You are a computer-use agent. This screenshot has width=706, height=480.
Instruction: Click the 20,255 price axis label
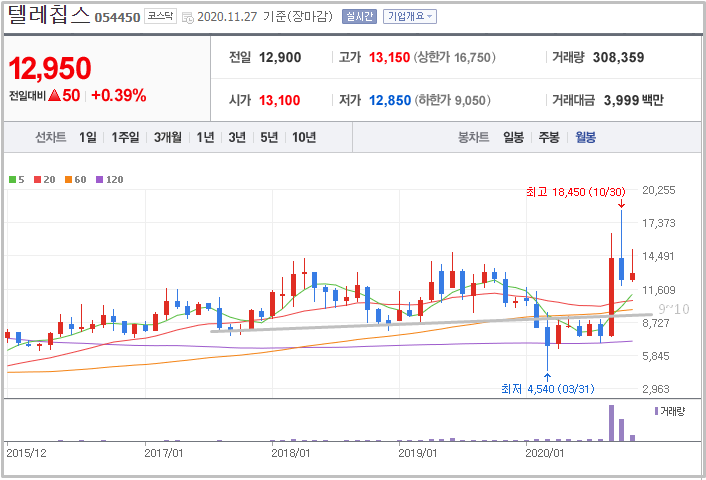(659, 190)
